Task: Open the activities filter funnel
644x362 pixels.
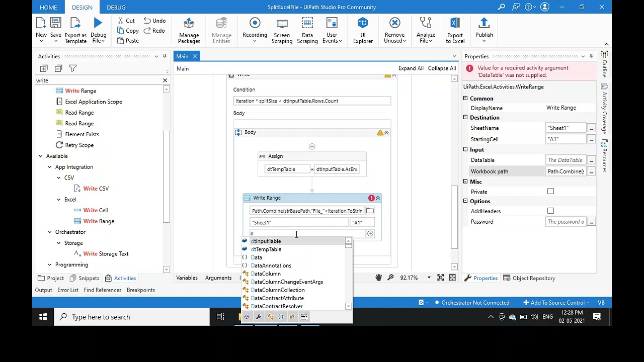Action: 73,68
